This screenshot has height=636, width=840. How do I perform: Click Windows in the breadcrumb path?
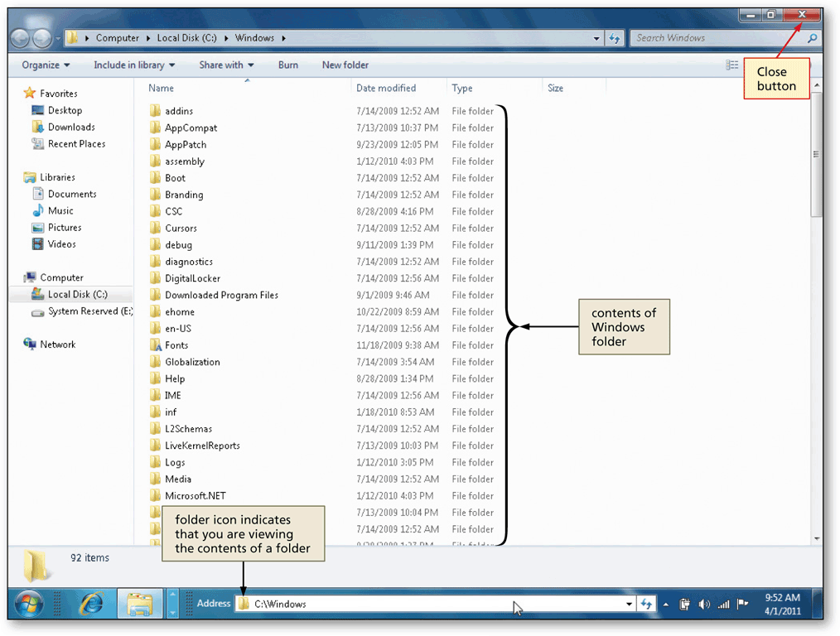point(254,38)
